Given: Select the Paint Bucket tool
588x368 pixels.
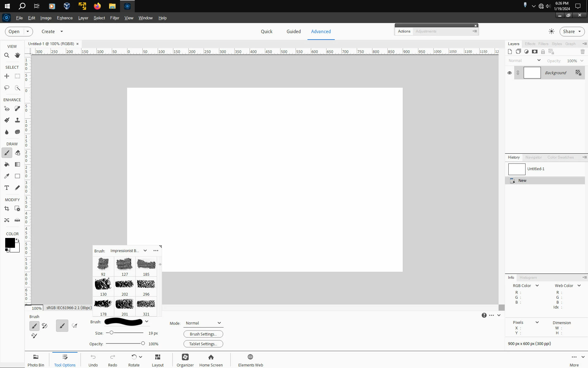Looking at the screenshot, I should click(6, 165).
